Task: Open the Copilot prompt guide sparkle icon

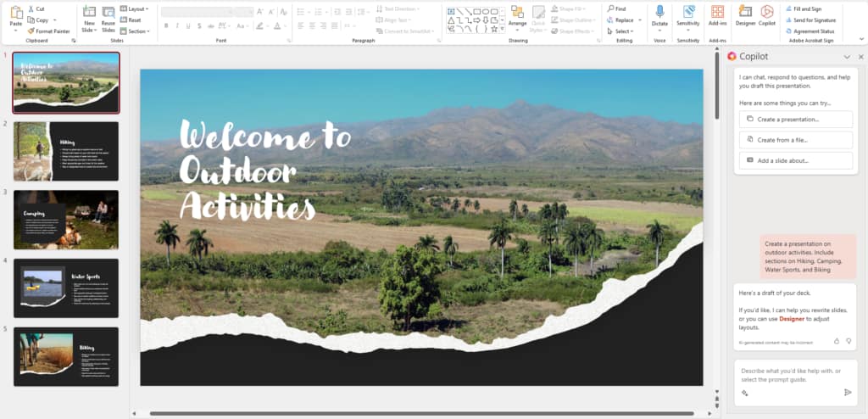Action: [744, 393]
